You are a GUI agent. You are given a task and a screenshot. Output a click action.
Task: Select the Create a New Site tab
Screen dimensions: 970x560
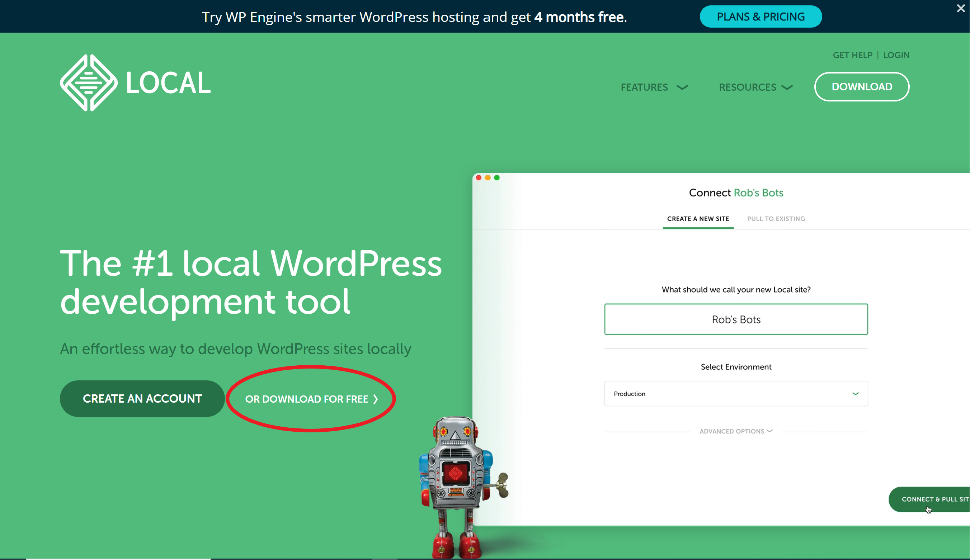coord(698,218)
